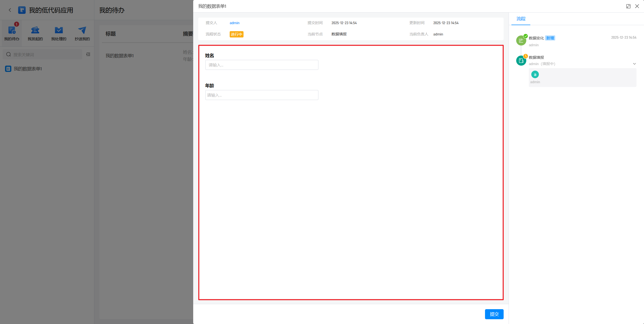Click into the 姓名 input field
Screen dimensions: 644x324
pos(262,65)
